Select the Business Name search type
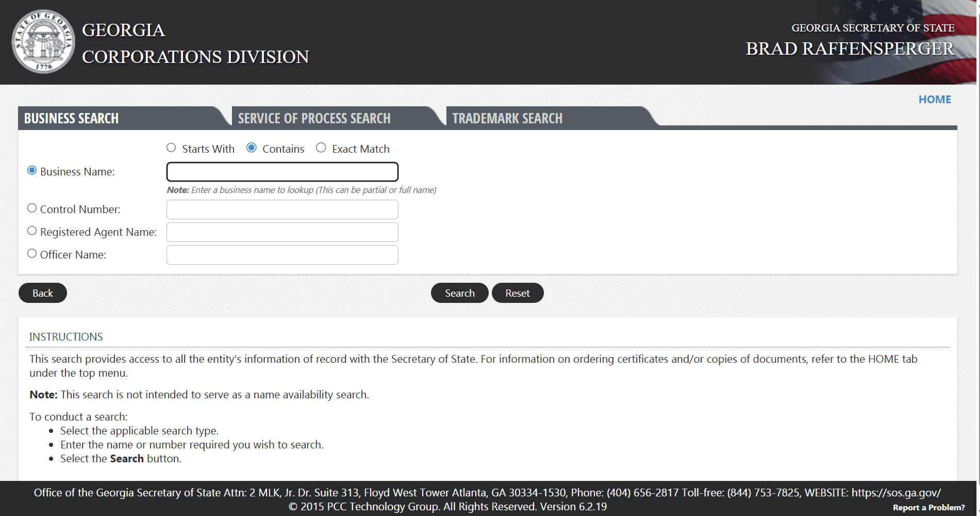This screenshot has width=980, height=516. pos(32,171)
